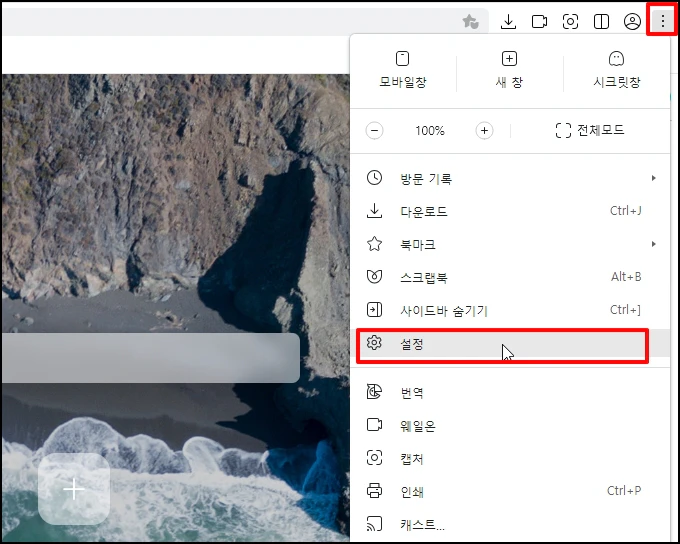Click the Whale ON video toolbar icon

coord(539,21)
